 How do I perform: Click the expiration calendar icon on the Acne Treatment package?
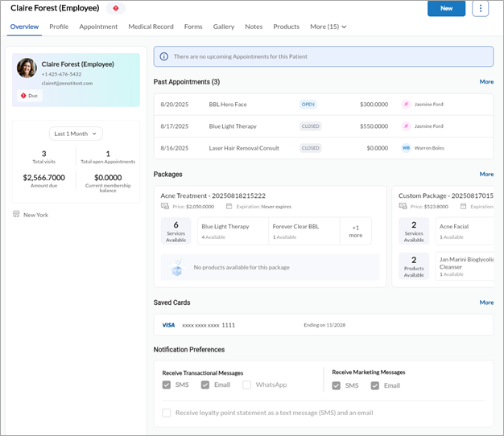click(229, 206)
